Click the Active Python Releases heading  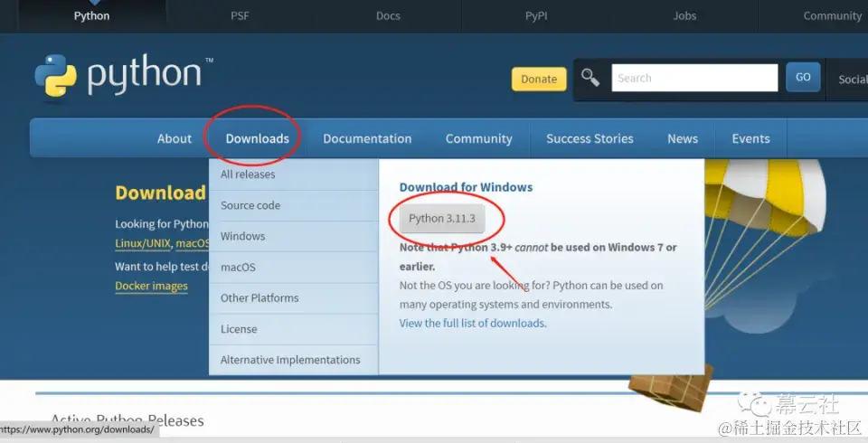(127, 421)
